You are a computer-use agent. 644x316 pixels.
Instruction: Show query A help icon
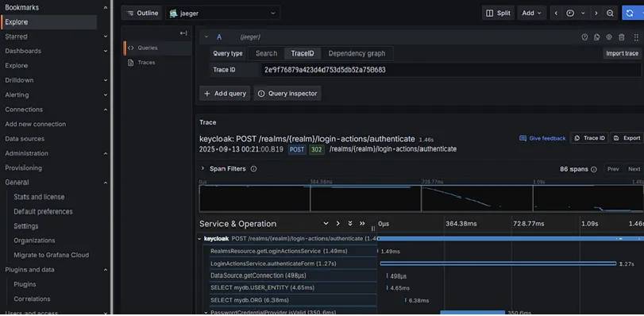tap(584, 37)
